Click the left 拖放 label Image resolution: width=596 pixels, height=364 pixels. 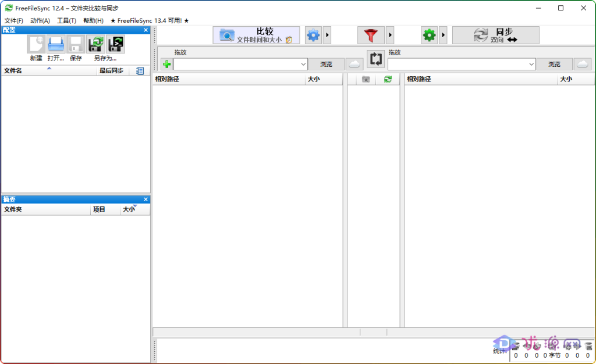pos(180,52)
